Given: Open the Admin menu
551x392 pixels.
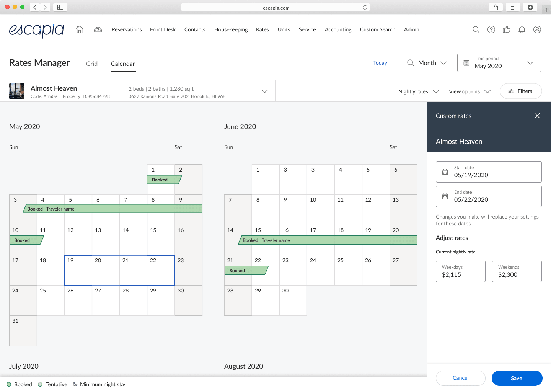Looking at the screenshot, I should coord(412,29).
